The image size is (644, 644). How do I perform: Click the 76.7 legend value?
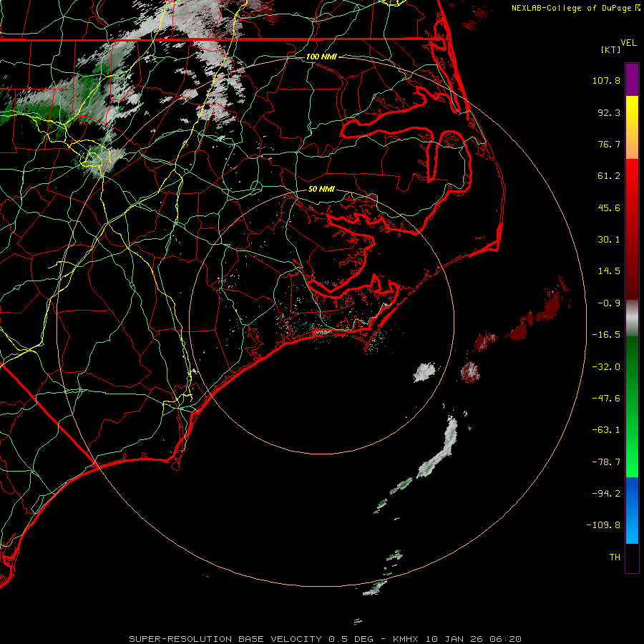609,144
